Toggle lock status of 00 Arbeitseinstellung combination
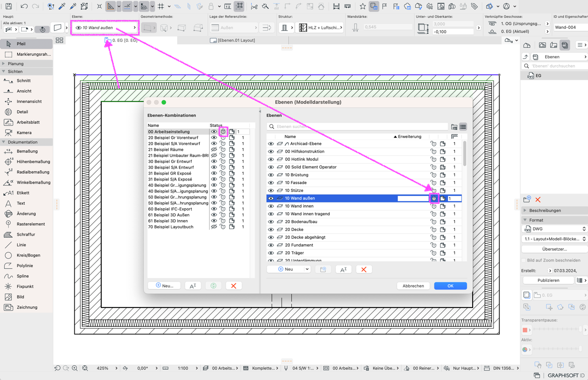The image size is (588, 380). tap(223, 132)
